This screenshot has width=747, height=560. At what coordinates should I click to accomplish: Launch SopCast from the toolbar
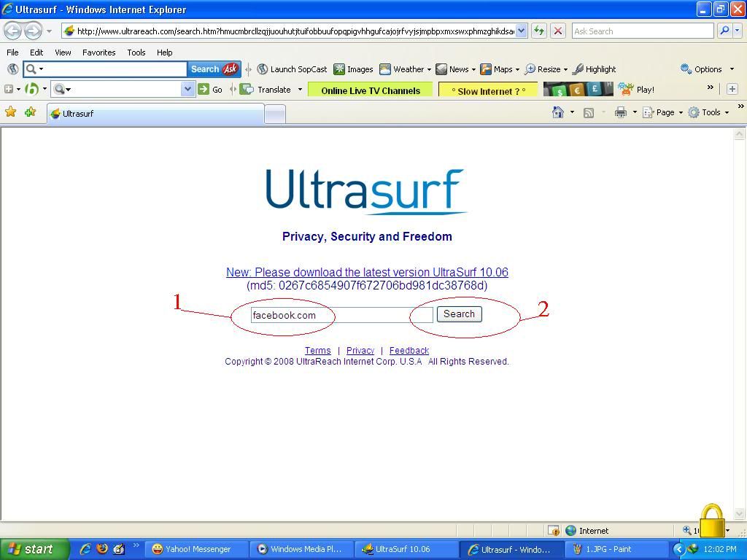point(292,69)
